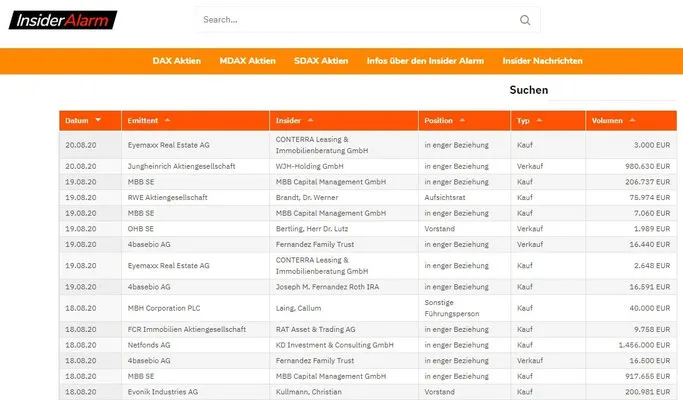The width and height of the screenshot is (683, 400).
Task: Open the SDAX Aktien menu item
Action: (321, 61)
